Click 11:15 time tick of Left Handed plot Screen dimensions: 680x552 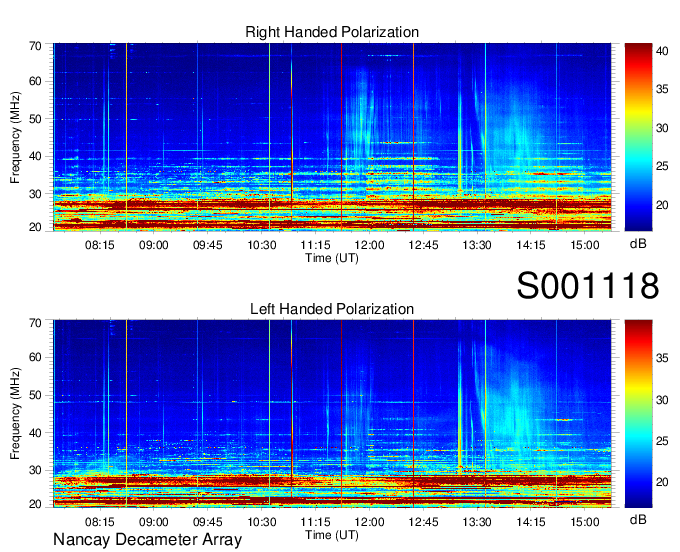(x=315, y=522)
